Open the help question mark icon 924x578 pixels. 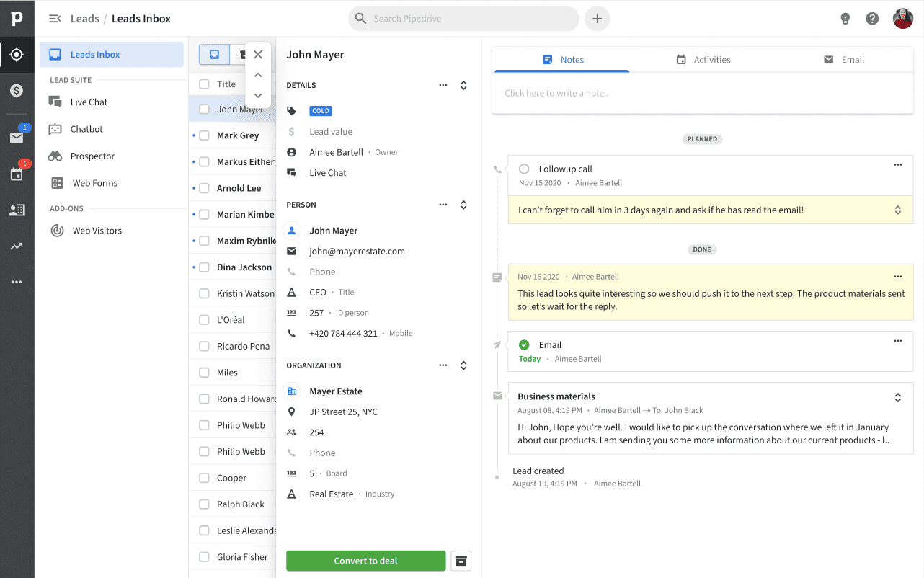(873, 19)
